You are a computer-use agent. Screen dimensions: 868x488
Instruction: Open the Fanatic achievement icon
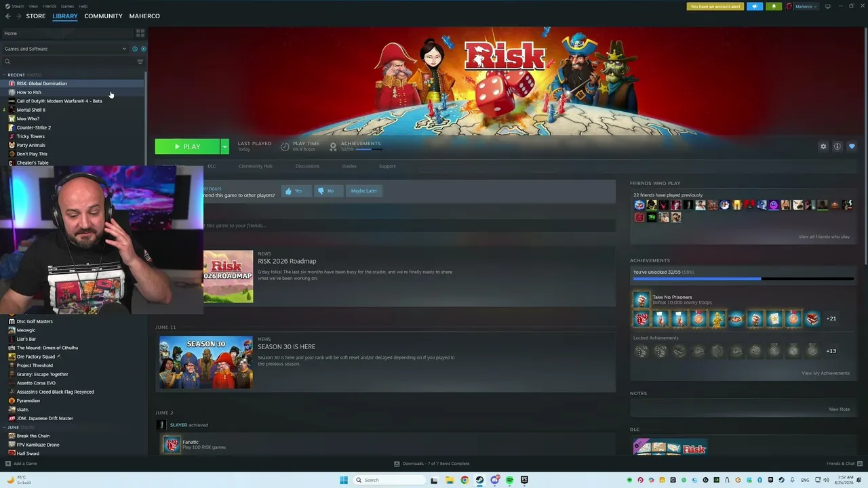pos(172,445)
